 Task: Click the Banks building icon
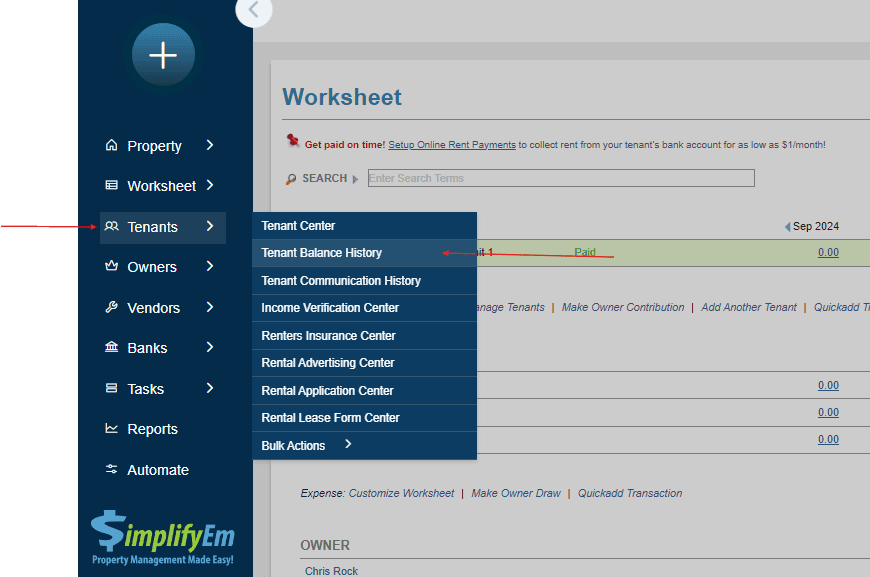111,348
